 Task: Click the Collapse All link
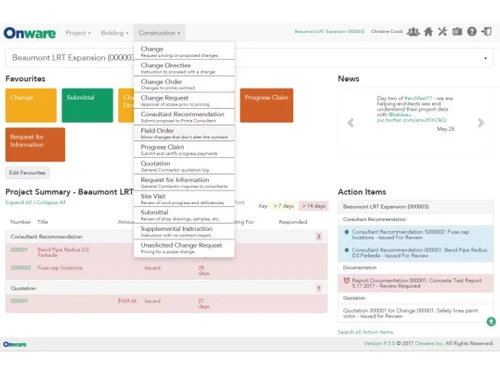(x=51, y=202)
